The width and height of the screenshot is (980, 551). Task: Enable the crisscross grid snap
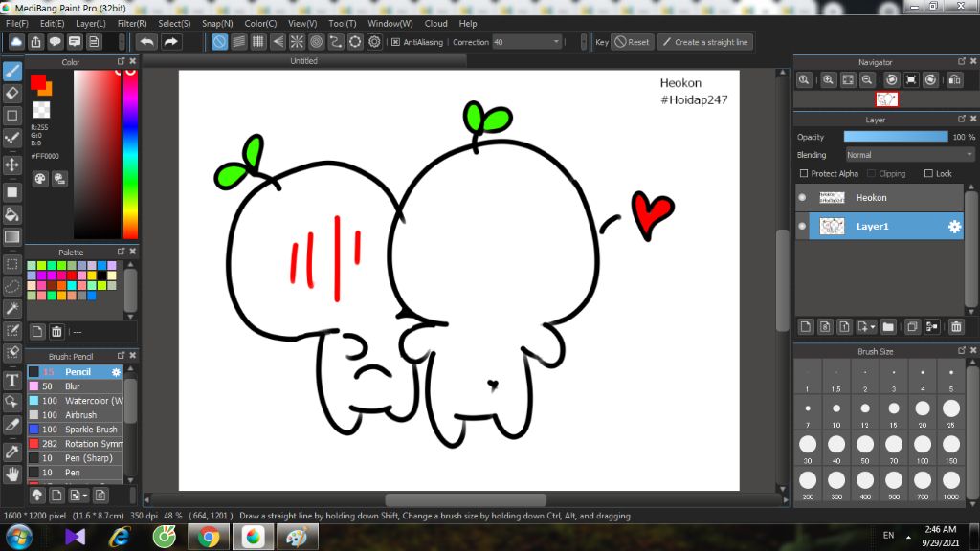tap(258, 42)
